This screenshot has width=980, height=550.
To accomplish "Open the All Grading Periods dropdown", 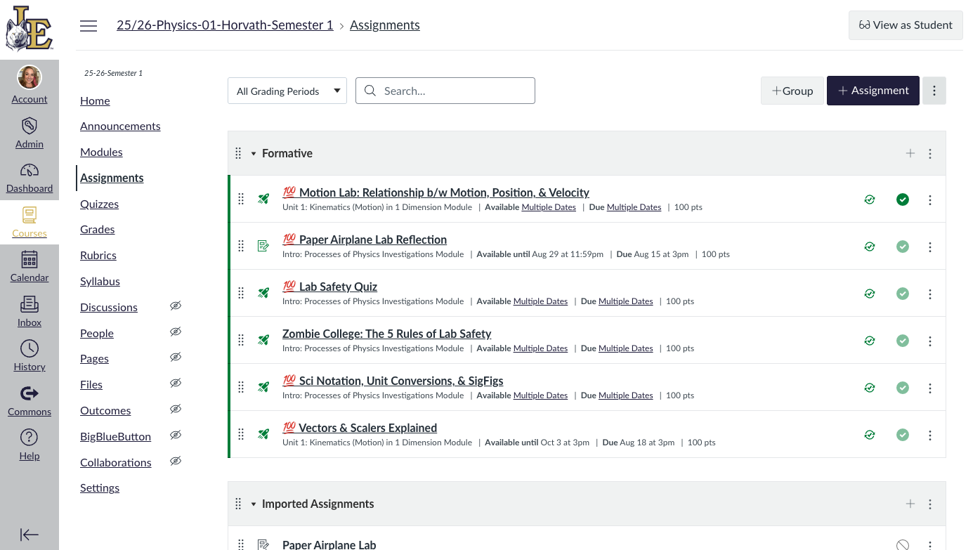I will [287, 91].
